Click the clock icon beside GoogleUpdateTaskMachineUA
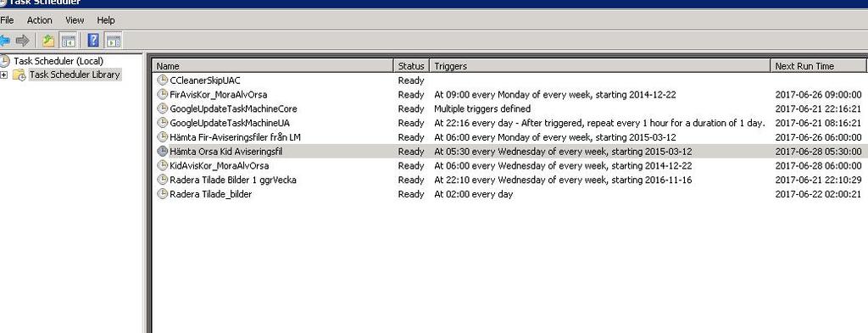The width and height of the screenshot is (868, 333). coord(162,123)
